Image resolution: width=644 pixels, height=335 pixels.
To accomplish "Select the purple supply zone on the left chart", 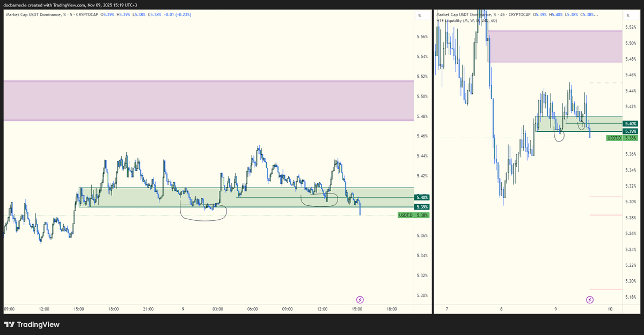I will pos(209,101).
